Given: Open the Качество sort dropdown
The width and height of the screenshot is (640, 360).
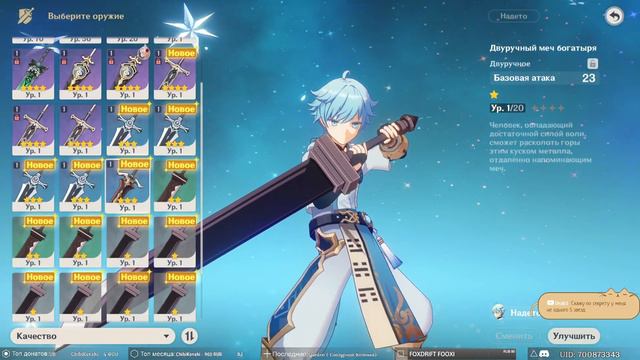Looking at the screenshot, I should [93, 336].
